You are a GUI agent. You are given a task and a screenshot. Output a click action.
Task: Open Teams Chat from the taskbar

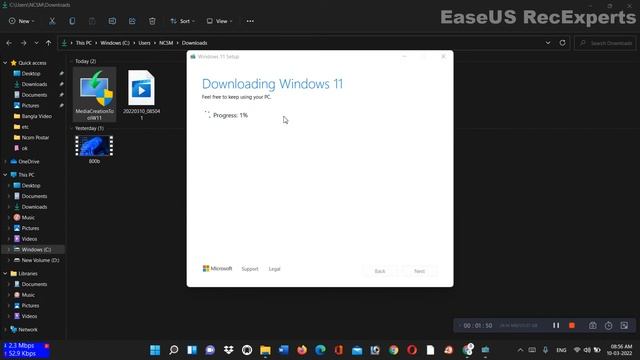(x=210, y=350)
